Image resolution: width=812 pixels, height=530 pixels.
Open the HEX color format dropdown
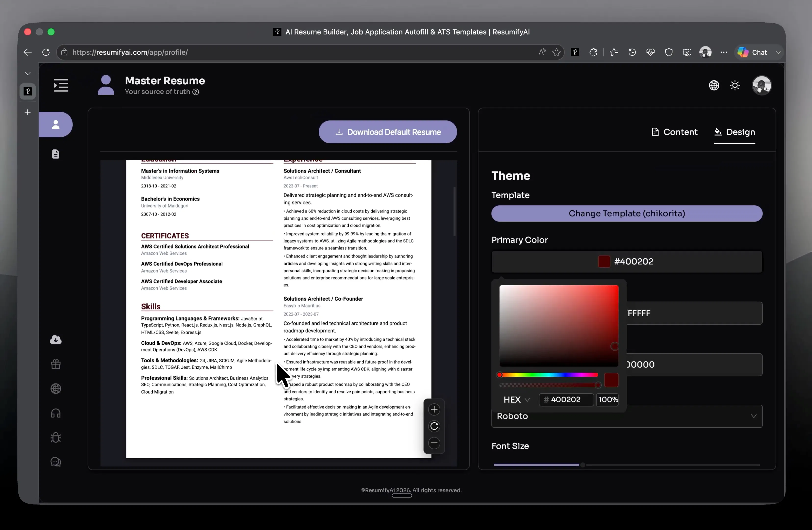pos(517,399)
